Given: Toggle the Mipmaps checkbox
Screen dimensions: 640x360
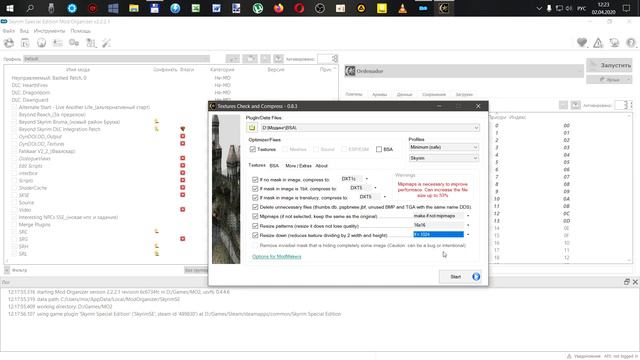Looking at the screenshot, I should pyautogui.click(x=255, y=216).
